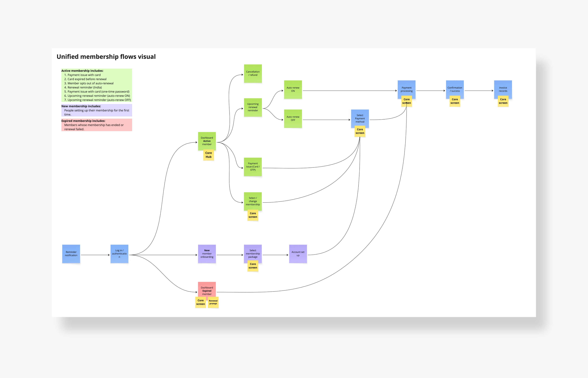Click the Select Payment method note
The image size is (588, 378).
pyautogui.click(x=360, y=118)
